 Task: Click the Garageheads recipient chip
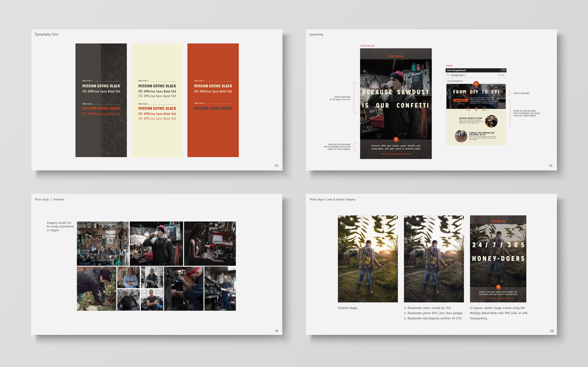click(x=458, y=75)
